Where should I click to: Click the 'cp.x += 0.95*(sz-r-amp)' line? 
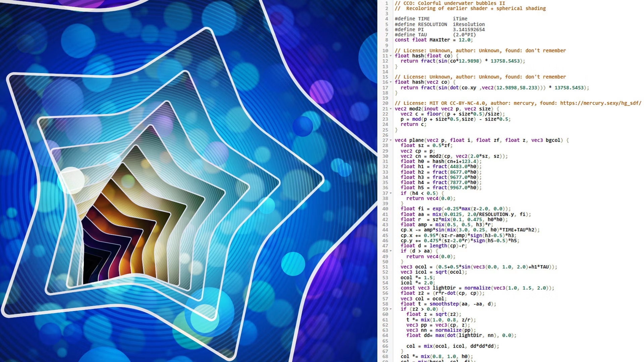[459, 235]
